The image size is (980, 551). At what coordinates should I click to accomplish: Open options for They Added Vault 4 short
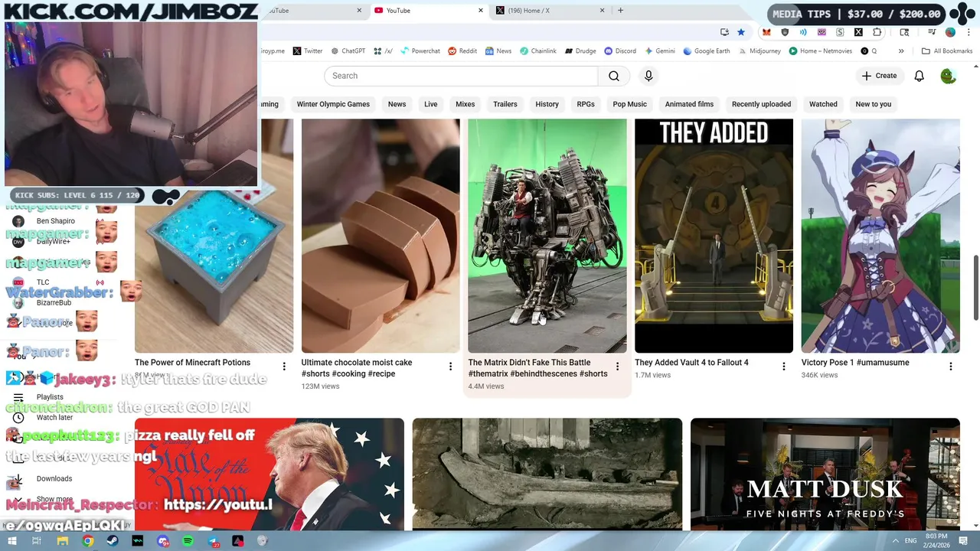[x=783, y=367]
